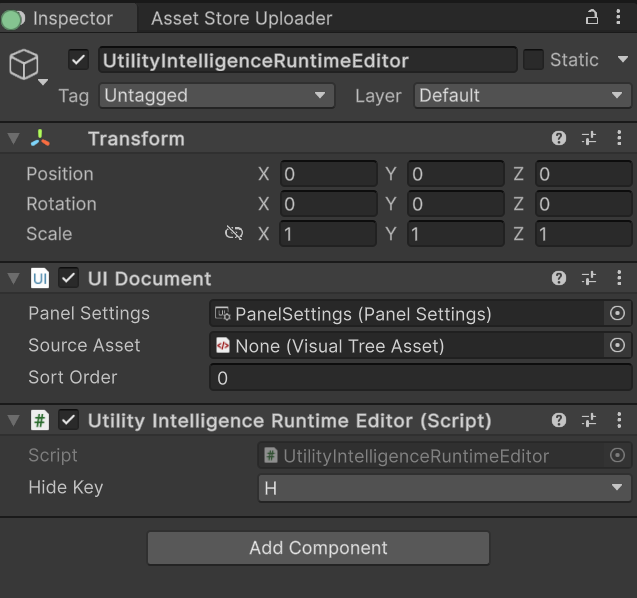Viewport: 637px width, 598px height.
Task: Toggle the Inspector lock icon
Action: coord(592,17)
